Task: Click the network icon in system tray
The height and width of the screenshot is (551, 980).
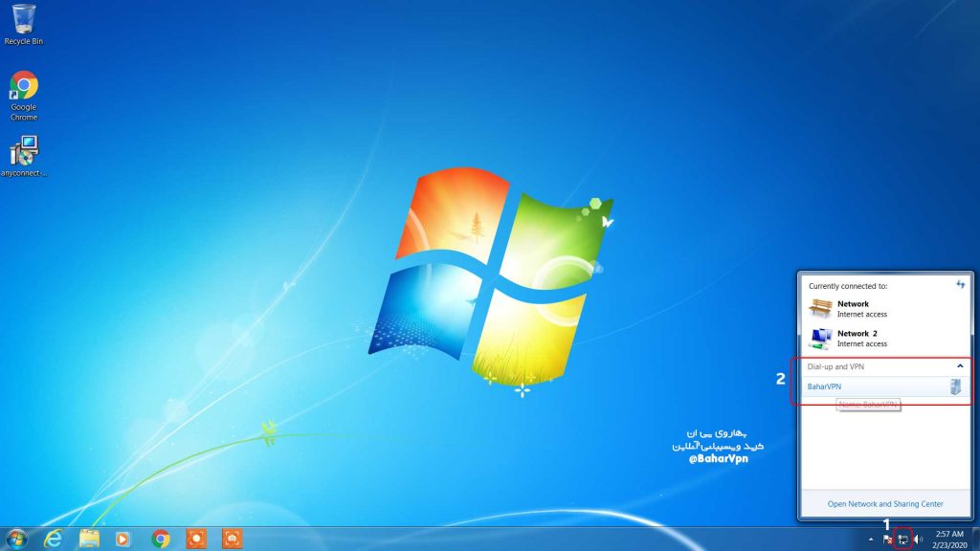Action: click(903, 540)
